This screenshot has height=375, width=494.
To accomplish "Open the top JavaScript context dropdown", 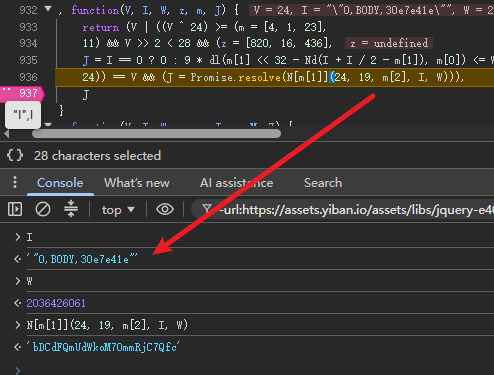I will click(118, 210).
